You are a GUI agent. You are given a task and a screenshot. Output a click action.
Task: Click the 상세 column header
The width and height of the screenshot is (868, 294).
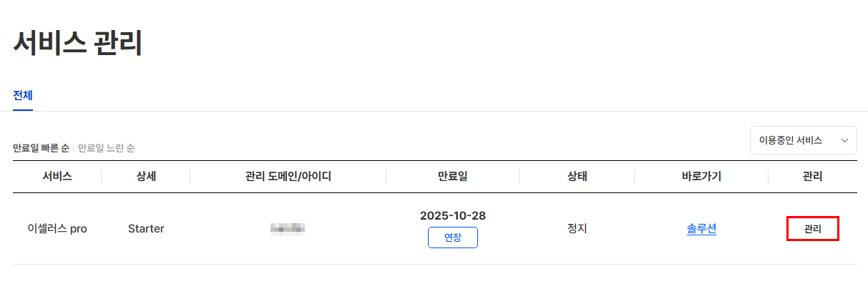point(146,177)
